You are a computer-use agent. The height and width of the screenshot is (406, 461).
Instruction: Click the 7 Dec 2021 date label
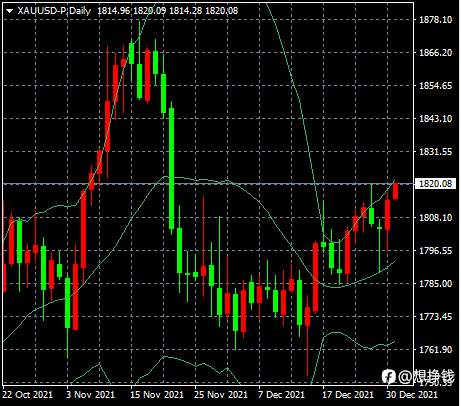[x=282, y=395]
